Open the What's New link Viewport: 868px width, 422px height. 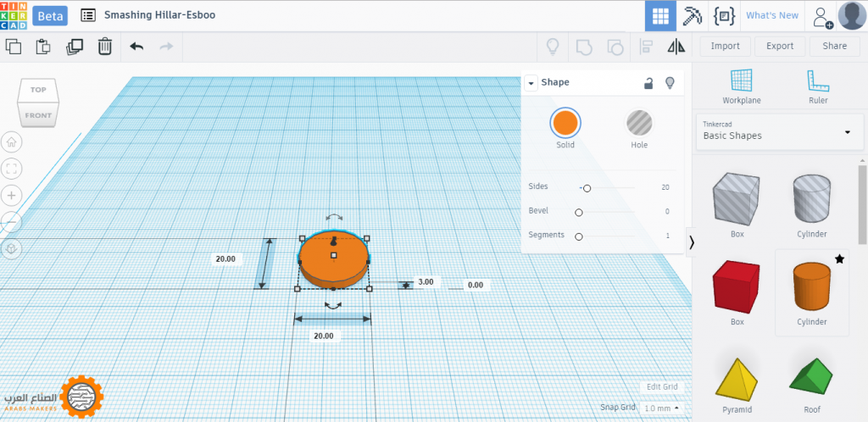click(771, 15)
